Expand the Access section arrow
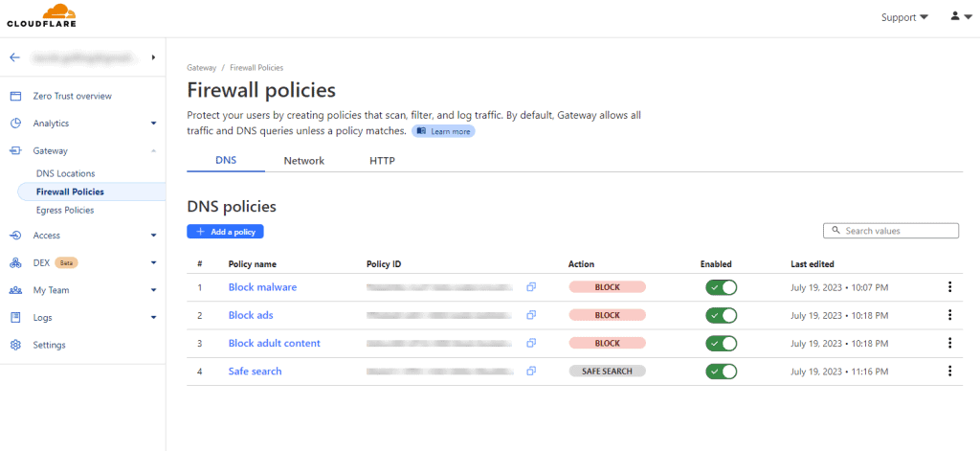 pyautogui.click(x=154, y=236)
